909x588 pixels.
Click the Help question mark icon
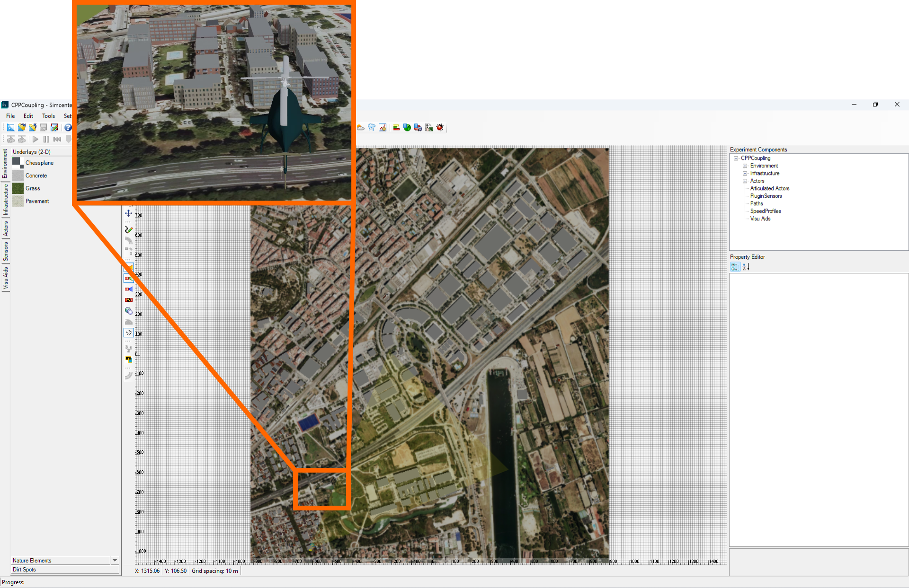68,127
